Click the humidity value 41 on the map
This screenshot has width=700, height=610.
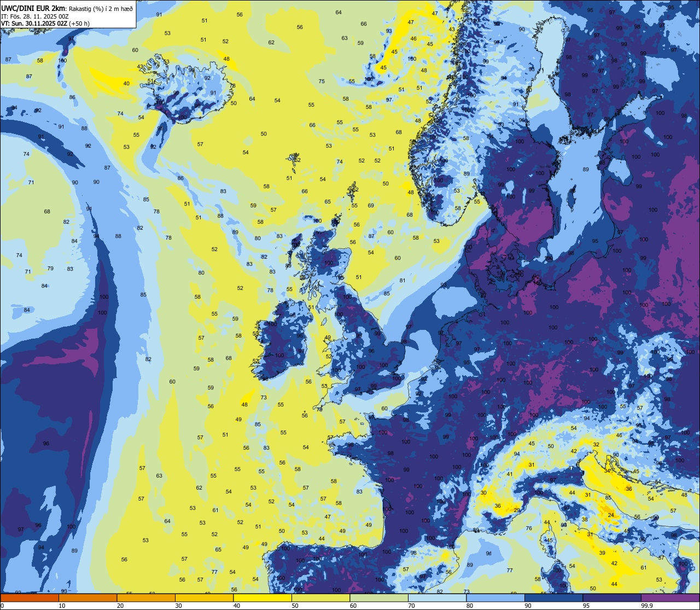tap(510, 474)
